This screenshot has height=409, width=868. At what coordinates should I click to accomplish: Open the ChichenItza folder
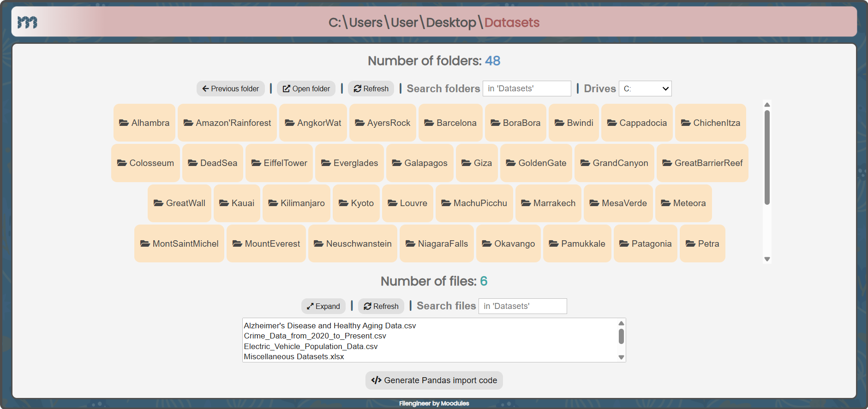tap(711, 123)
